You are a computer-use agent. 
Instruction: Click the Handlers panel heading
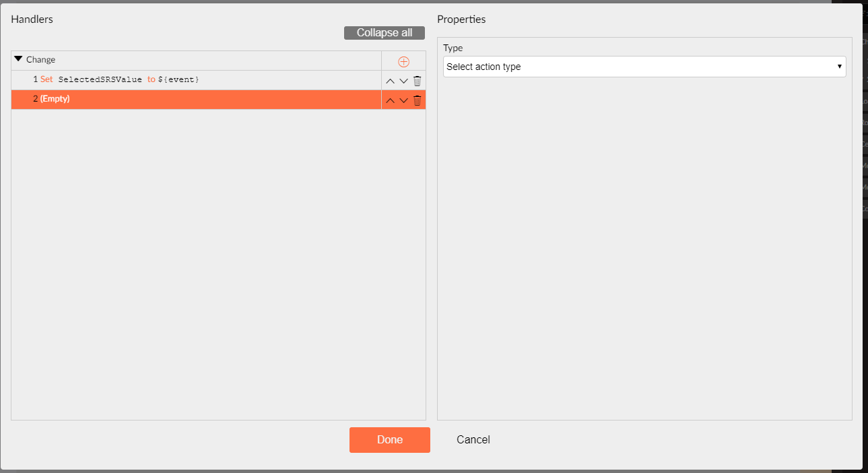[31, 19]
